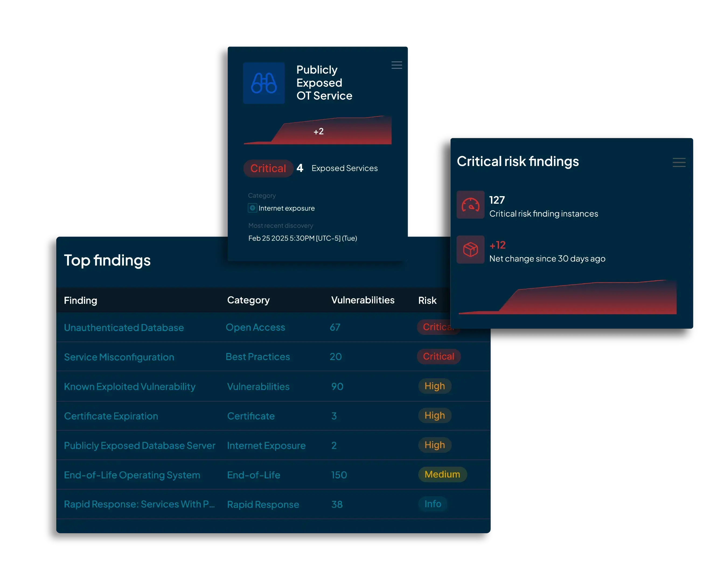Open hamburger menu on Critical risk findings
This screenshot has height=583, width=728.
point(679,162)
